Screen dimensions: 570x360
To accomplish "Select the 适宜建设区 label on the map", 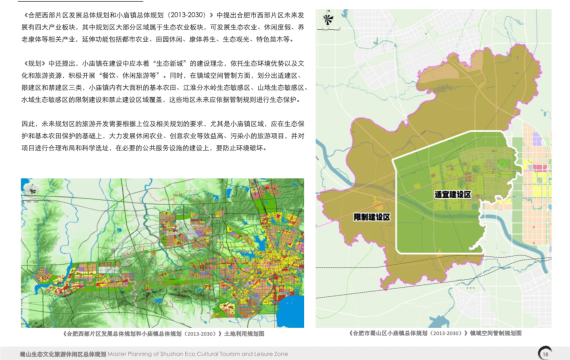I will click(453, 195).
